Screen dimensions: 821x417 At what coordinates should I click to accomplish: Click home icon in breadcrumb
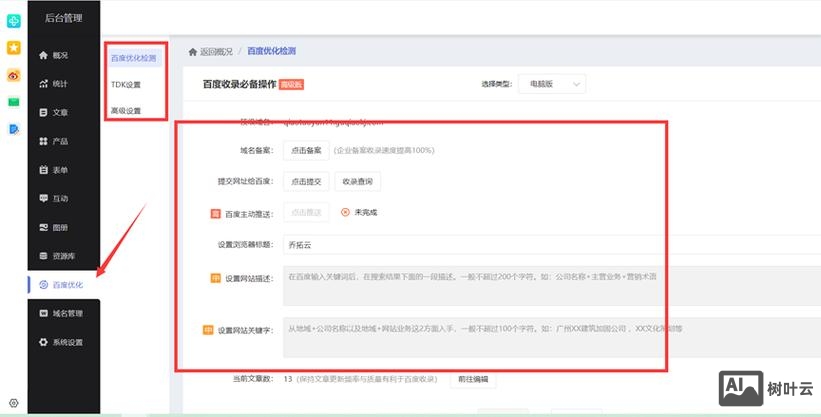[193, 51]
